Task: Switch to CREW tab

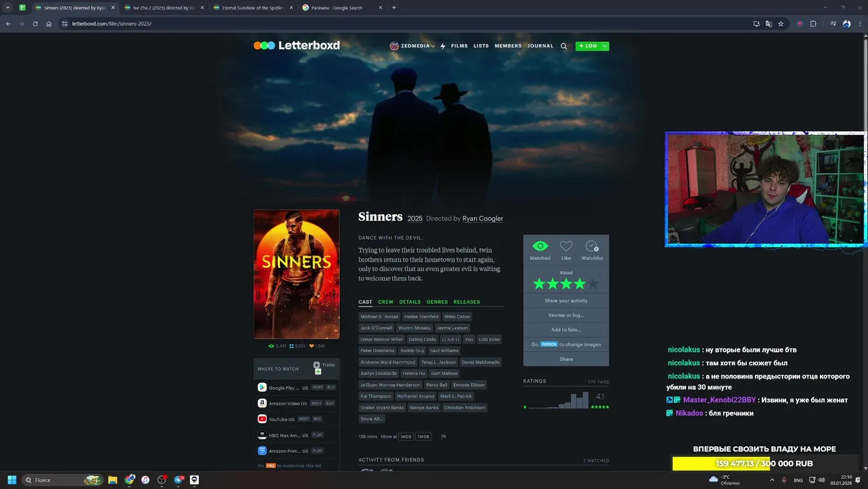Action: pyautogui.click(x=385, y=302)
